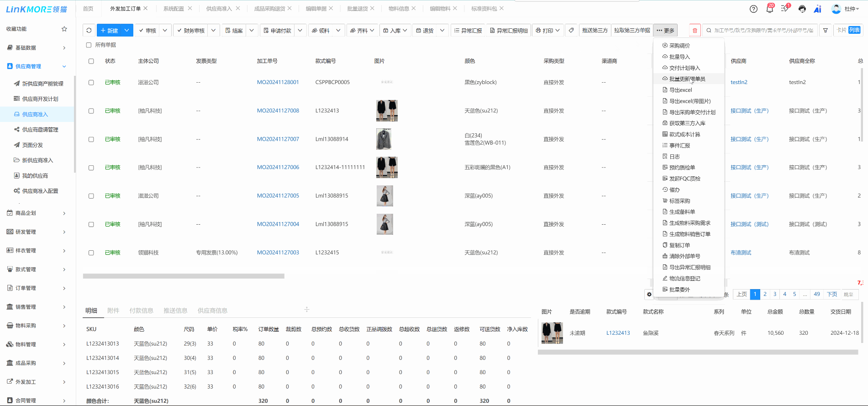Open the 打印 dropdown button

pyautogui.click(x=547, y=30)
